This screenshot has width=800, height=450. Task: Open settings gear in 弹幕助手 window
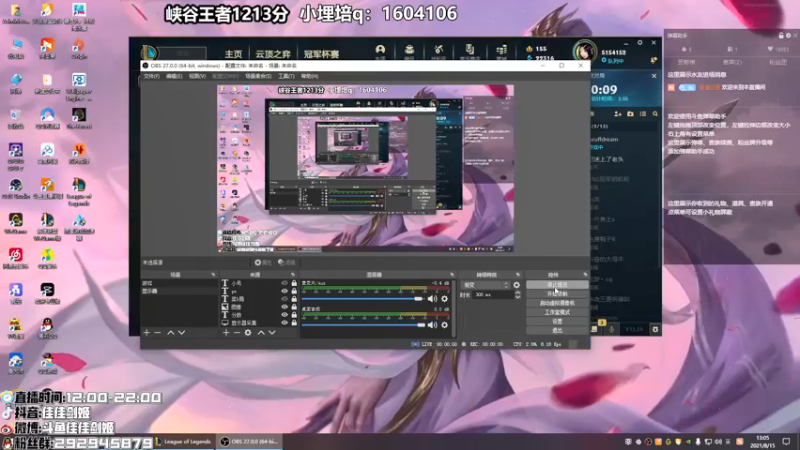tap(788, 35)
